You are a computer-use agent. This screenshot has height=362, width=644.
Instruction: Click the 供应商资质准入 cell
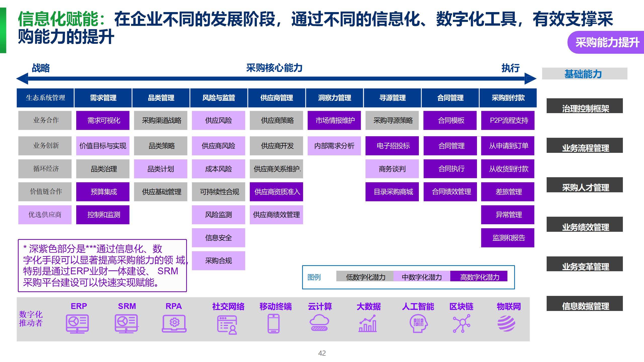pyautogui.click(x=276, y=192)
